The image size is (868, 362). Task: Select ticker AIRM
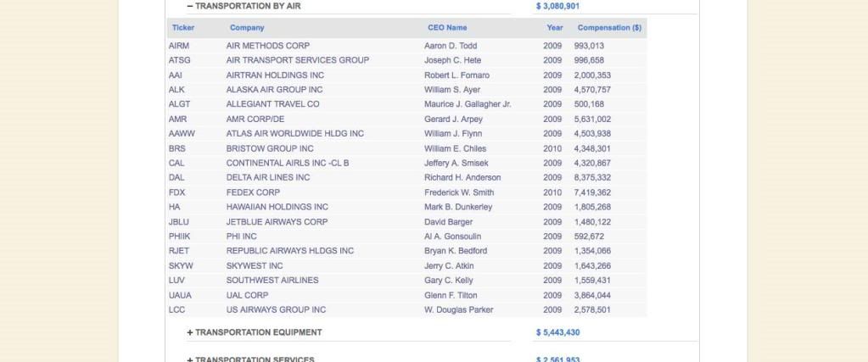(x=179, y=46)
